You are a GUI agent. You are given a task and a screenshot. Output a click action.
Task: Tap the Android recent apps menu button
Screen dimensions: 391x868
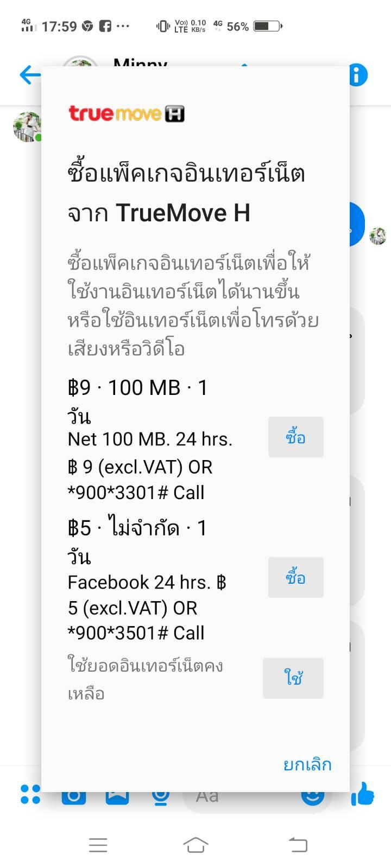click(x=98, y=845)
